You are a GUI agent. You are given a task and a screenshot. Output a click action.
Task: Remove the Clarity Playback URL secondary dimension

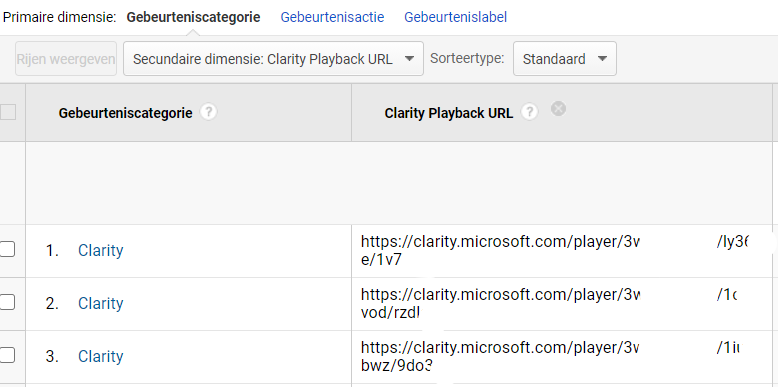pyautogui.click(x=558, y=109)
